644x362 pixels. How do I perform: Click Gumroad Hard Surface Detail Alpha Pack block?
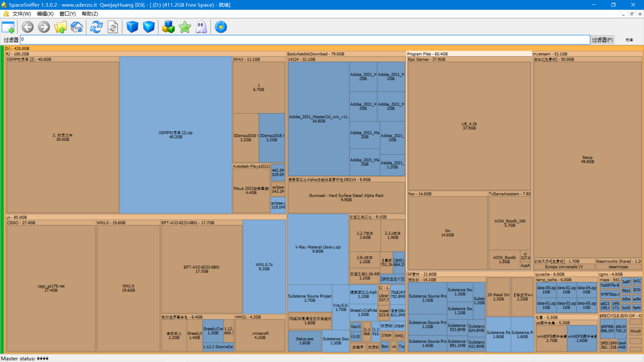[346, 197]
